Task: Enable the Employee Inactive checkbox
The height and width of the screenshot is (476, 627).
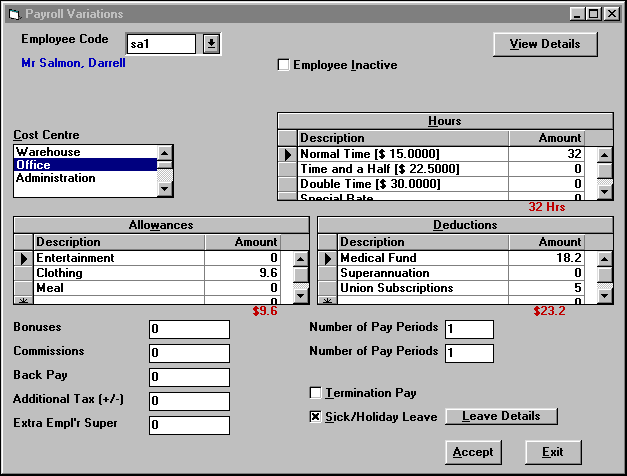Action: pos(284,65)
